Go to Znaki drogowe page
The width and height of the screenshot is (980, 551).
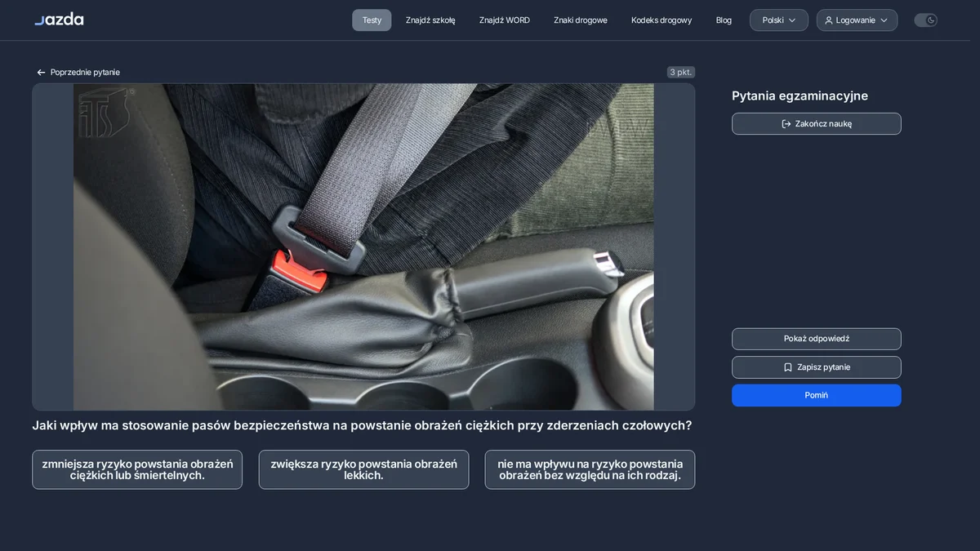click(581, 20)
